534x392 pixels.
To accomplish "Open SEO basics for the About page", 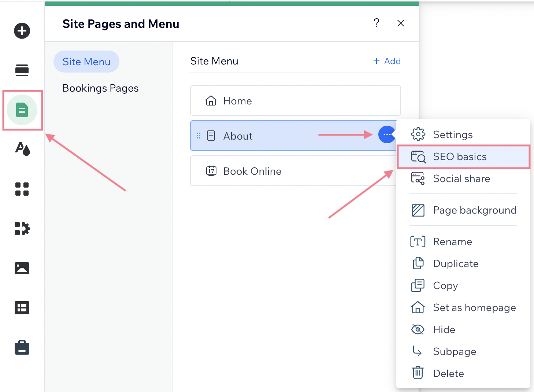I will [x=460, y=156].
